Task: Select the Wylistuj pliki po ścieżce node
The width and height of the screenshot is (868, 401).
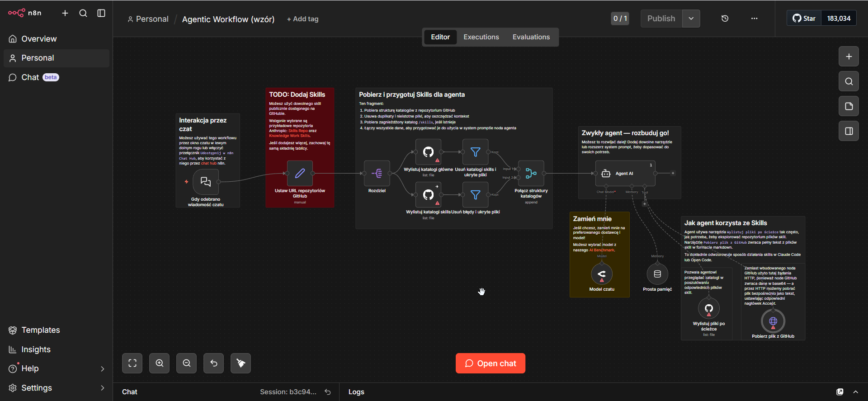Action: click(x=709, y=308)
